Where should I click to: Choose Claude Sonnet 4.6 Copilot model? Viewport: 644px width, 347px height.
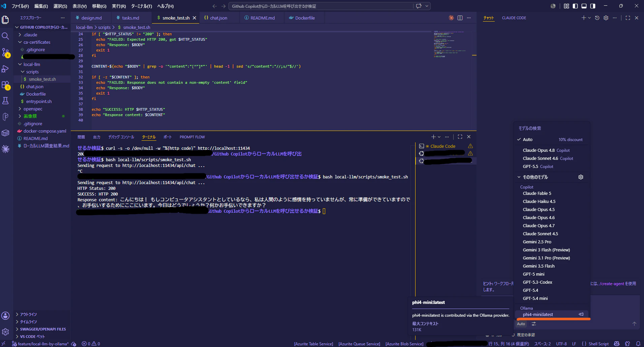(552, 159)
